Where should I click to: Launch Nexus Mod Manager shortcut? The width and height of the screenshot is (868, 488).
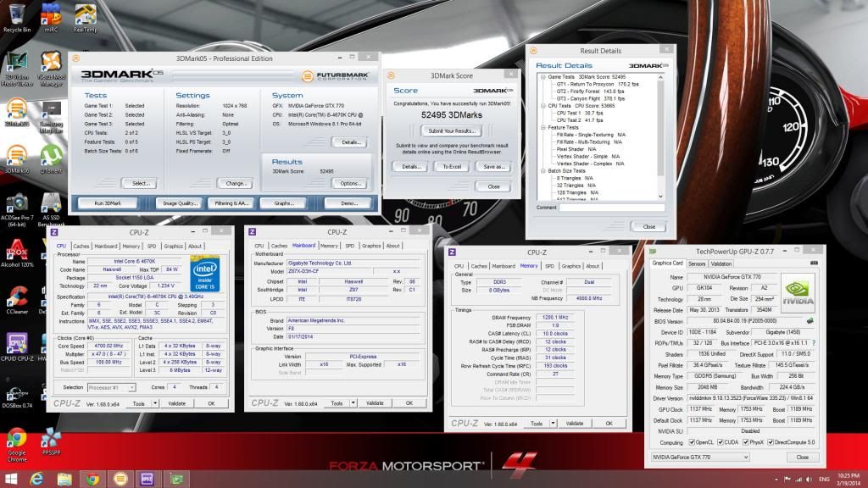click(51, 69)
